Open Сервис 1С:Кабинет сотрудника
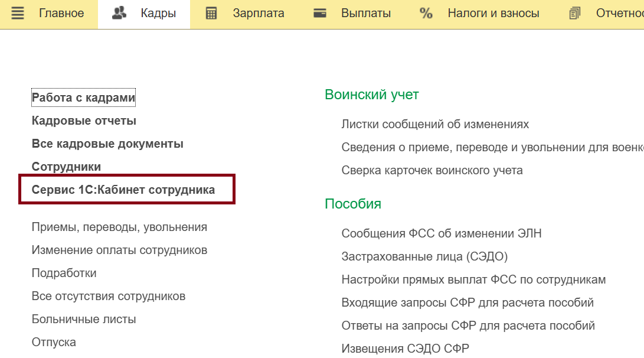This screenshot has width=644, height=358. (123, 190)
